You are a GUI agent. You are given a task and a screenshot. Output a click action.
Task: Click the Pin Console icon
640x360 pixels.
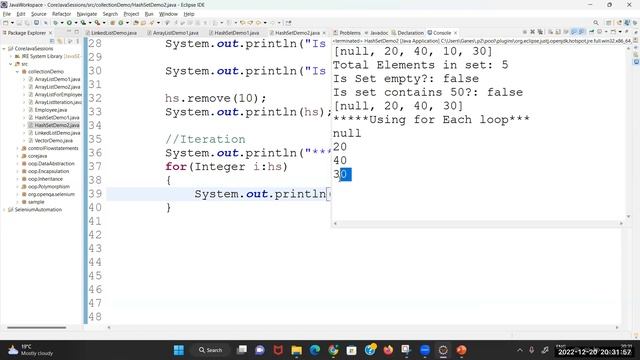591,32
